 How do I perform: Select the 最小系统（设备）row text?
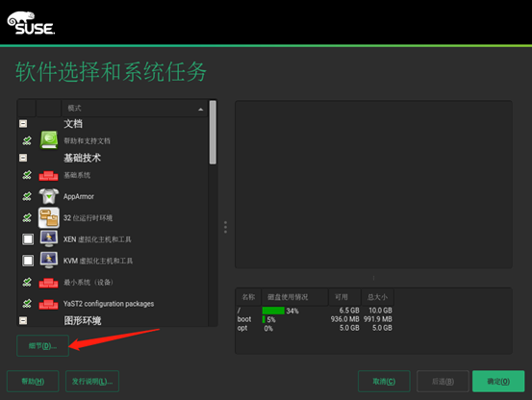tap(89, 282)
